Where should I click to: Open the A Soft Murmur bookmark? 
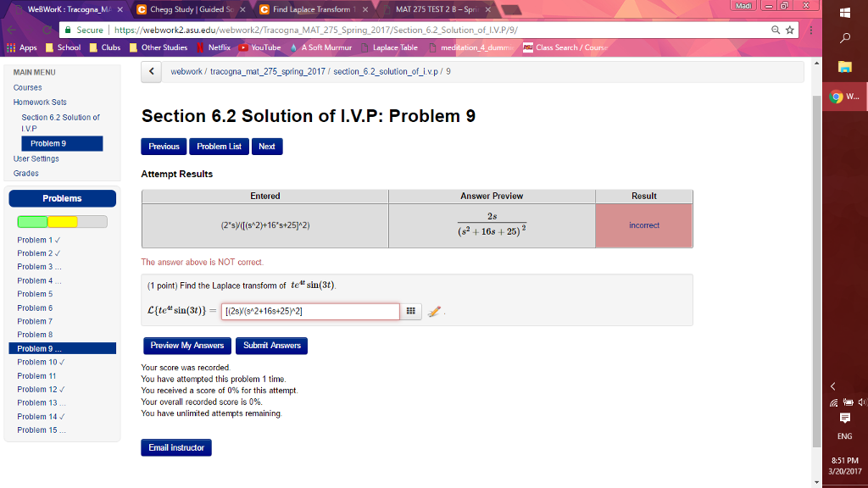321,47
